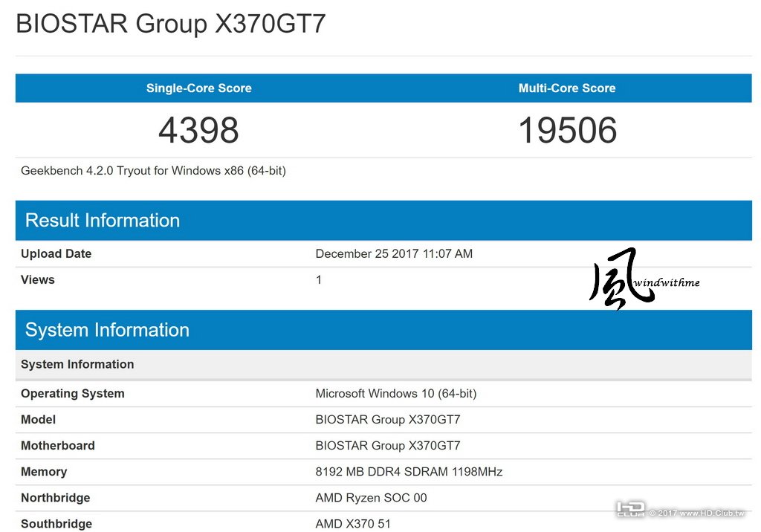Viewport: 761px width, 532px height.
Task: Click the Geekbench 4.2.0 Tryout version line
Action: click(153, 171)
